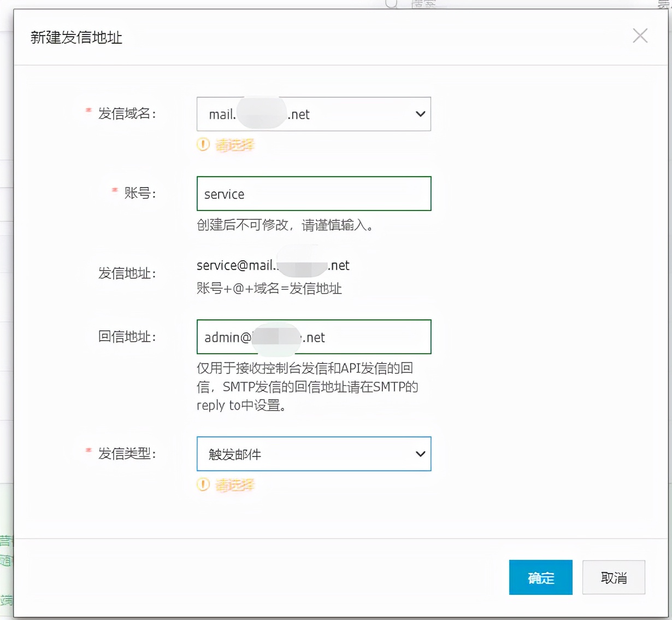This screenshot has height=620, width=672.
Task: Click the chevron arrow on the domain selector
Action: pyautogui.click(x=420, y=114)
